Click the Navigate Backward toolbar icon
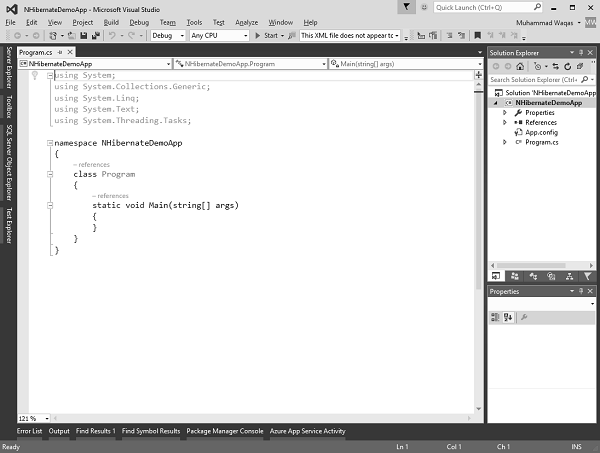Image resolution: width=600 pixels, height=453 pixels. pos(17,36)
